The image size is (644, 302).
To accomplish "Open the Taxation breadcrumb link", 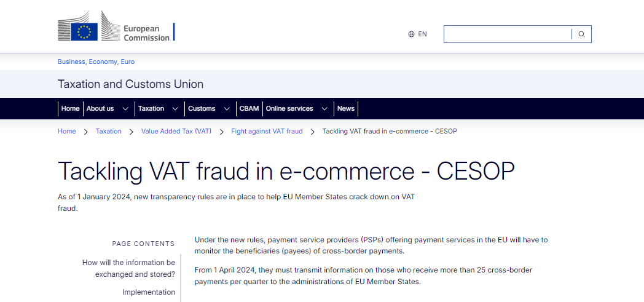I will [x=109, y=131].
